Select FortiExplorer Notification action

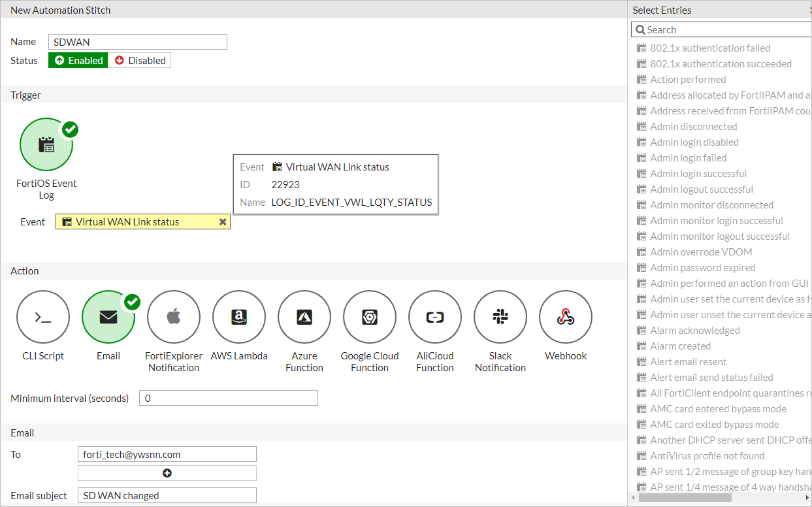[174, 317]
